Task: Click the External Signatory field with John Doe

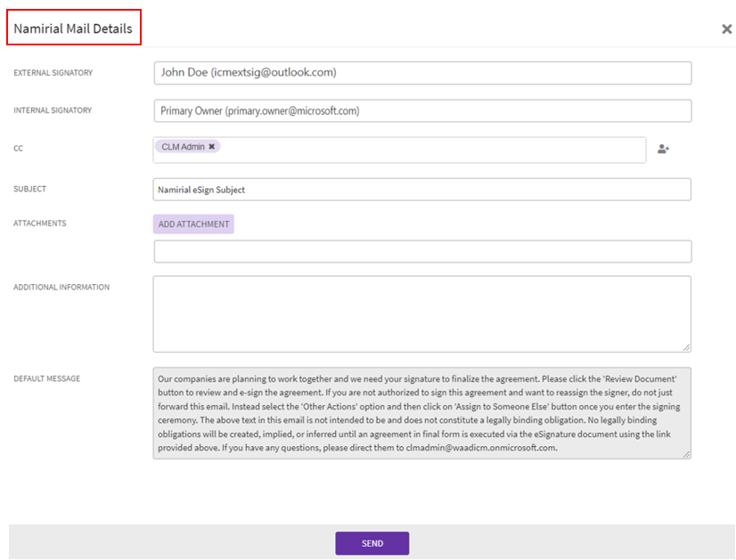Action: (422, 73)
